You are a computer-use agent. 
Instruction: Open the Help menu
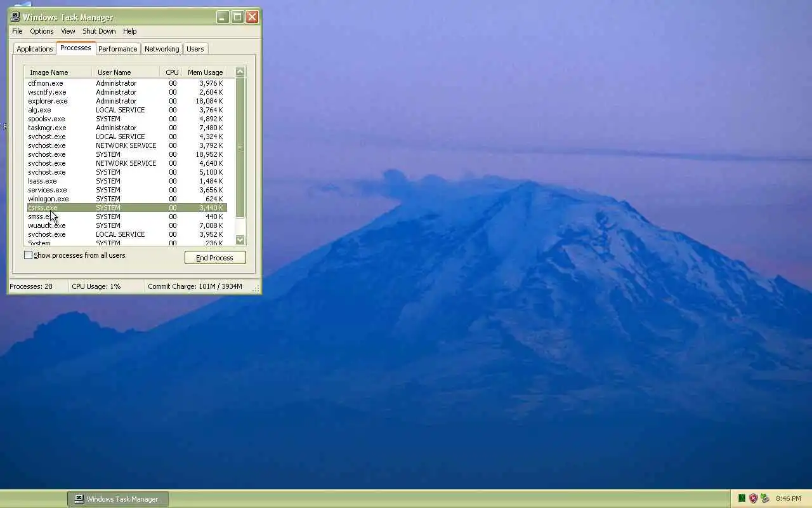coord(129,31)
